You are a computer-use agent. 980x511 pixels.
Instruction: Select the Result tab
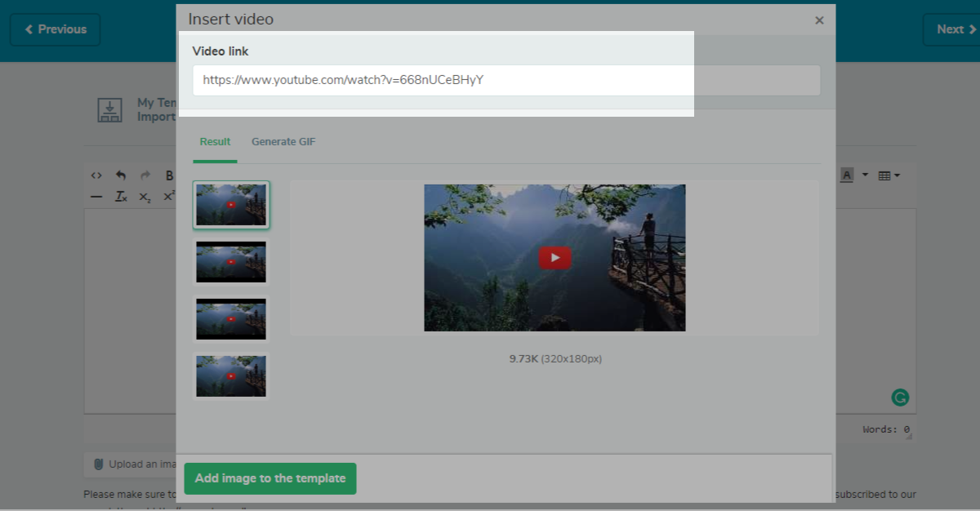215,142
